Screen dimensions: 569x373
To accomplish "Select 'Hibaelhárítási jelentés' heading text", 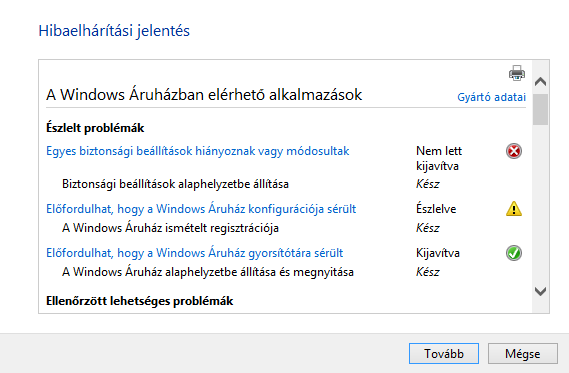I will (114, 31).
